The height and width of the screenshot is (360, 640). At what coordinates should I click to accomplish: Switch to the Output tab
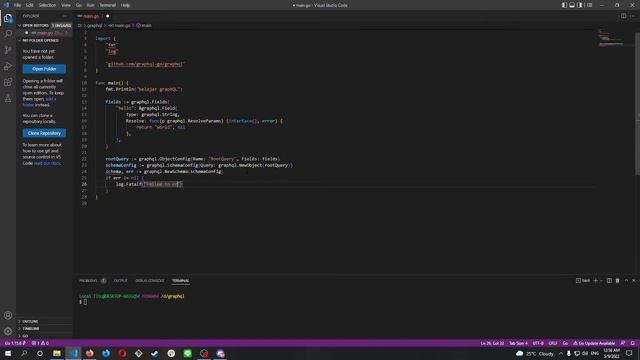[120, 280]
